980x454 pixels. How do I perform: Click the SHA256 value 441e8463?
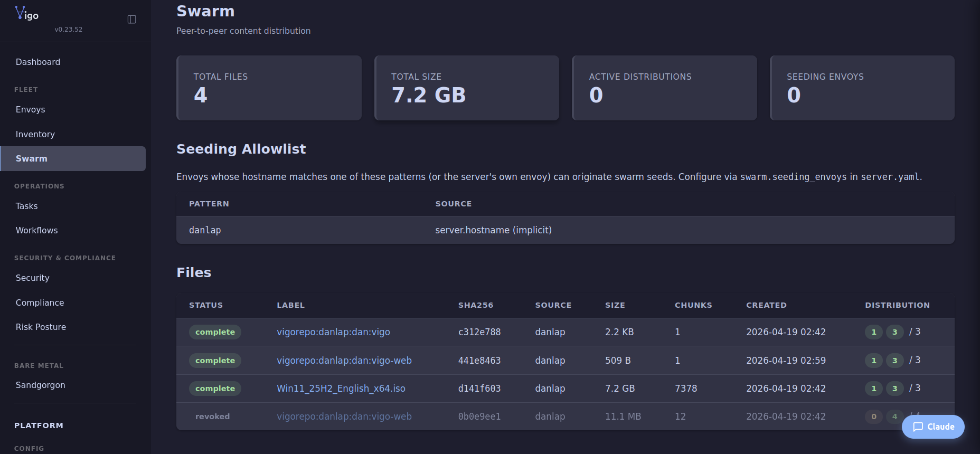pyautogui.click(x=479, y=361)
